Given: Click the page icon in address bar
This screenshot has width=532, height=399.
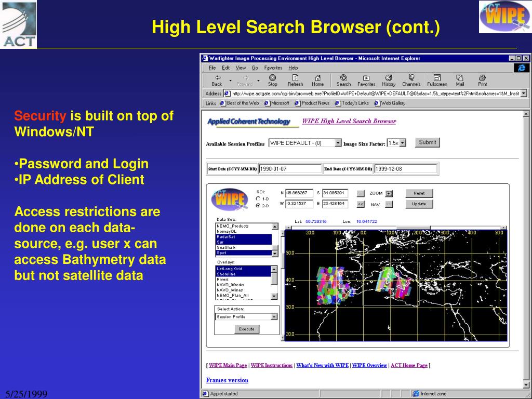Looking at the screenshot, I should pos(227,94).
